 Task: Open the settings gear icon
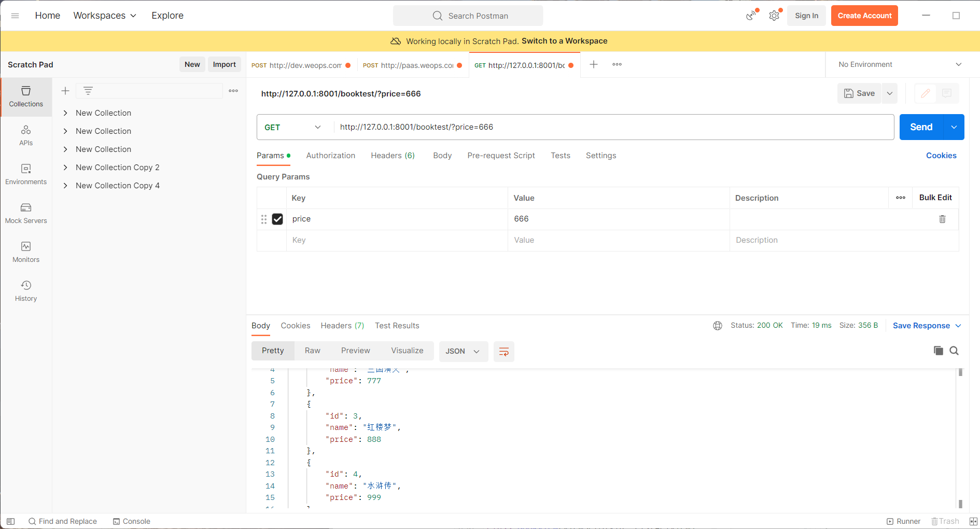click(x=774, y=16)
